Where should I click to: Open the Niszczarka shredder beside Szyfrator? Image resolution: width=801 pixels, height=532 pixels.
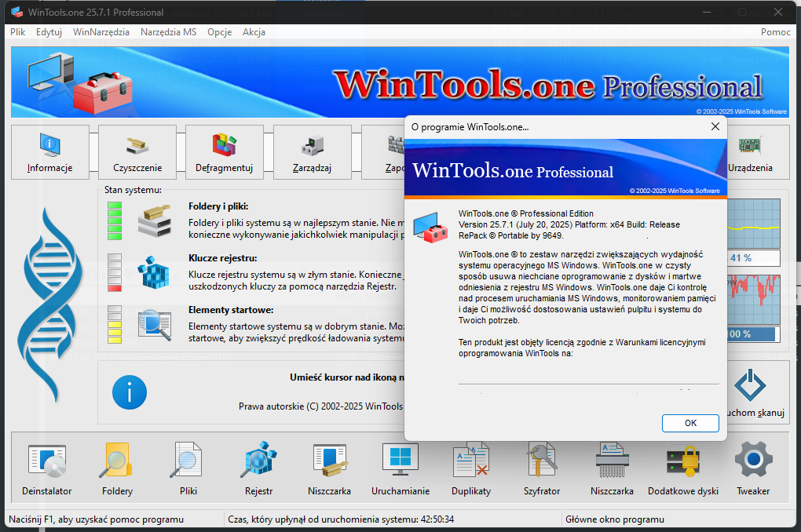click(612, 468)
